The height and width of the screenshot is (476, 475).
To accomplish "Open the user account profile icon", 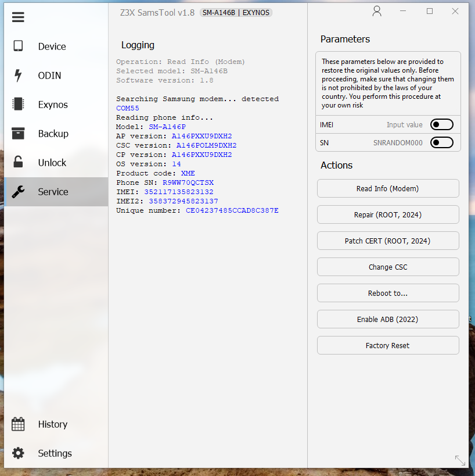I will coord(377,12).
